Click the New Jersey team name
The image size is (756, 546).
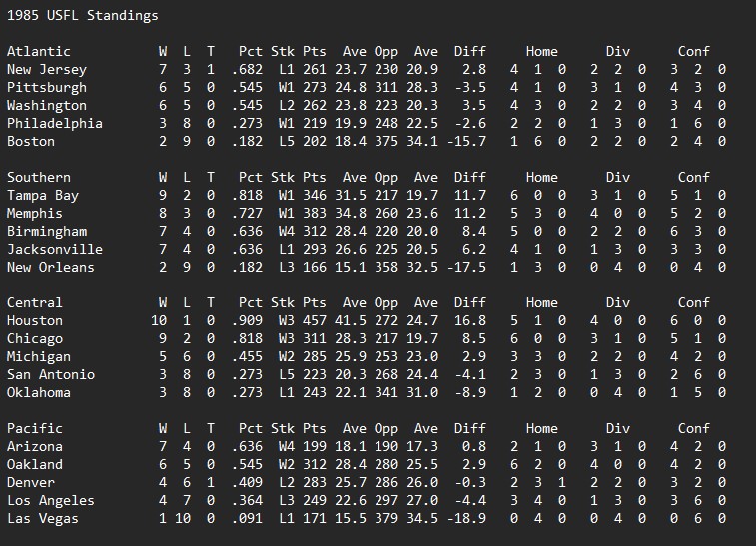pos(46,69)
